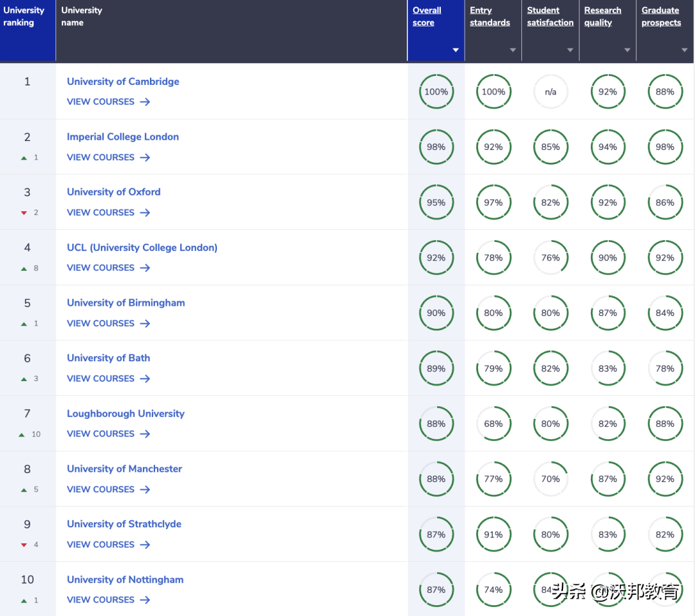
Task: Open University of Oxford page
Action: tap(113, 192)
